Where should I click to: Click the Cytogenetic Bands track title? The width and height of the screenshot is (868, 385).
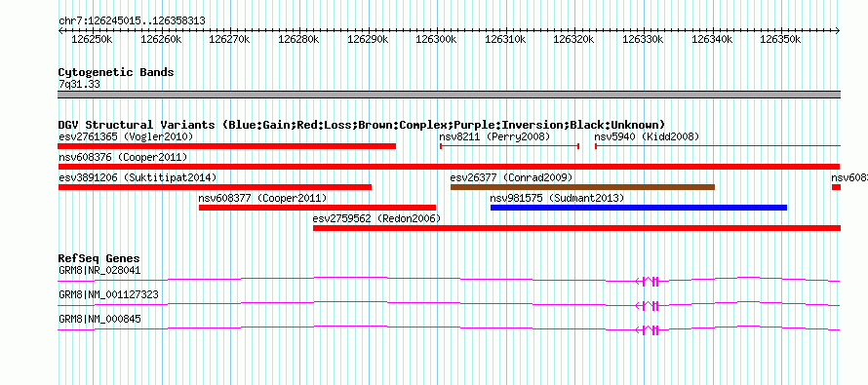pos(116,72)
